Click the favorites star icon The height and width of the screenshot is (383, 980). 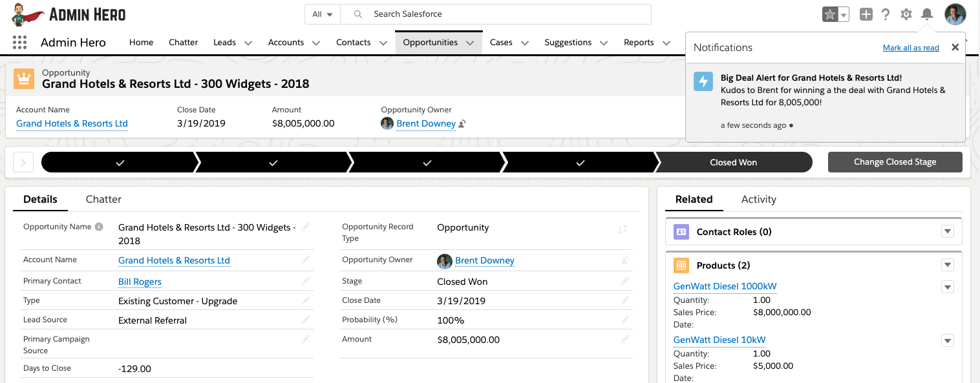(829, 14)
